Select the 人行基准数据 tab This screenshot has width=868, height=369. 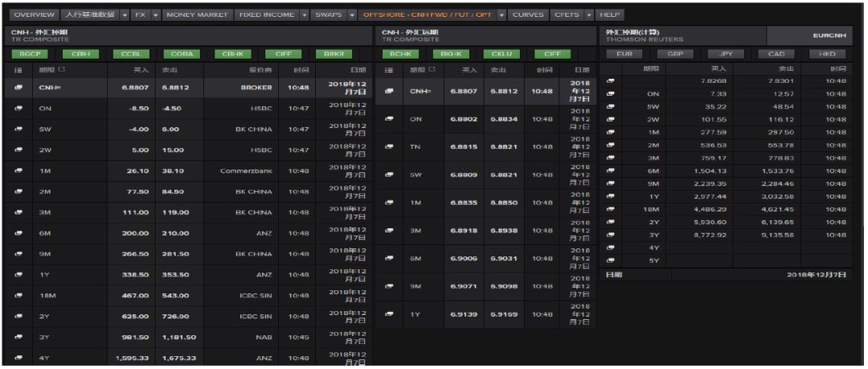[x=89, y=15]
